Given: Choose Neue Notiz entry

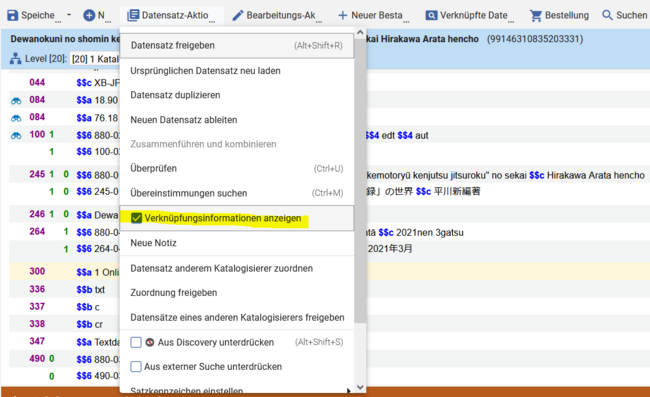Looking at the screenshot, I should click(x=237, y=243).
